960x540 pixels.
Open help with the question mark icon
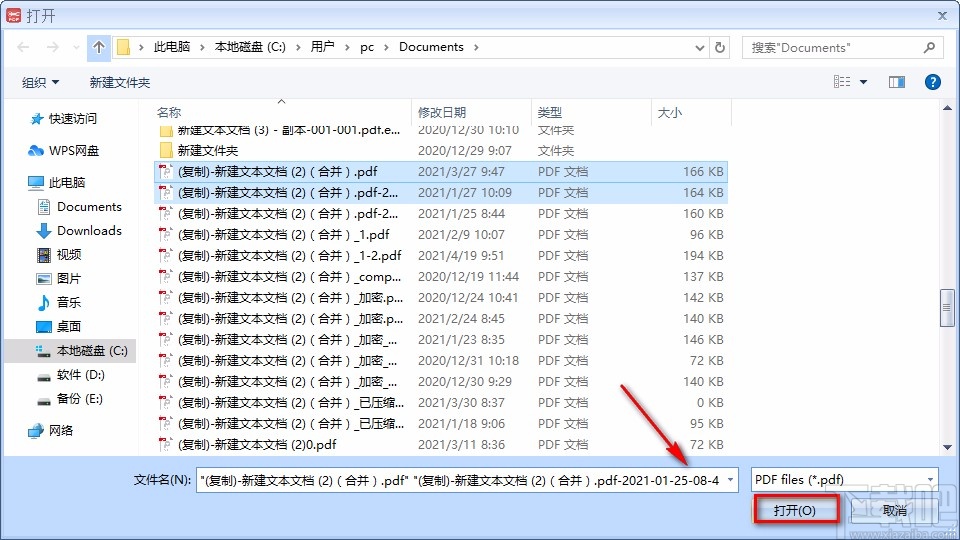point(932,81)
